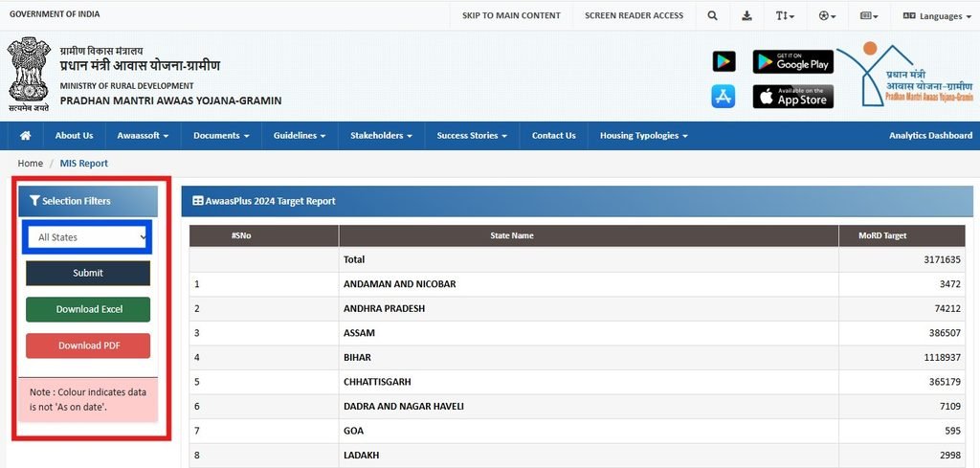Expand the Success Stories menu
The width and height of the screenshot is (980, 468).
point(472,136)
